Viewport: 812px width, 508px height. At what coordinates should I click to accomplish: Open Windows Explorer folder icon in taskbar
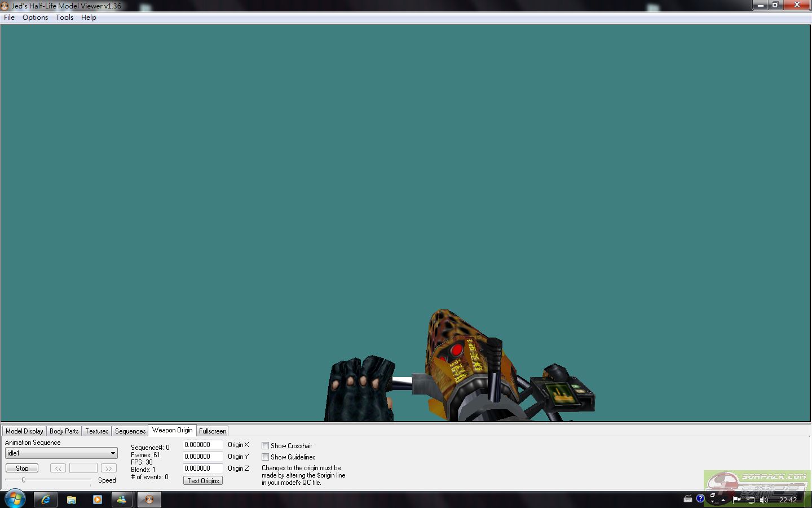pos(72,500)
